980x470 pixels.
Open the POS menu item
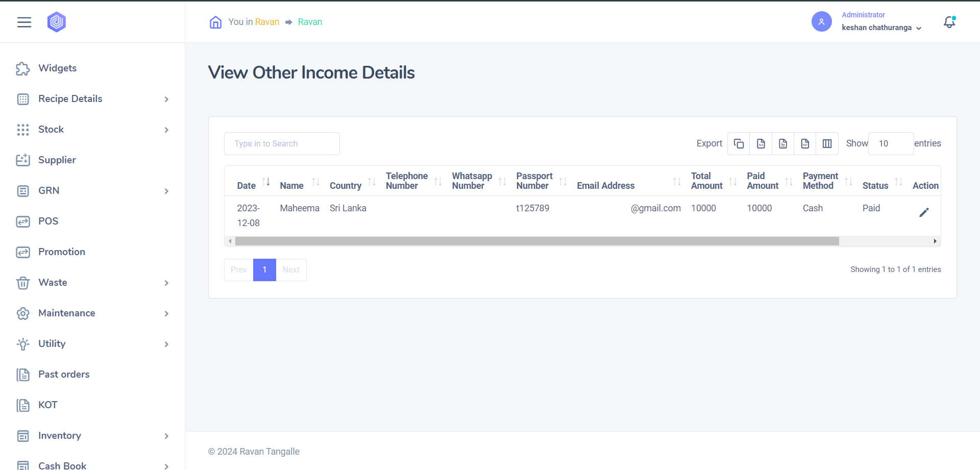(x=48, y=221)
